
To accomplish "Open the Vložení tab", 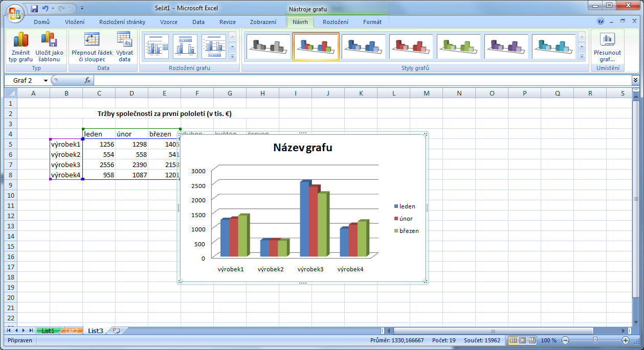I will pos(75,22).
